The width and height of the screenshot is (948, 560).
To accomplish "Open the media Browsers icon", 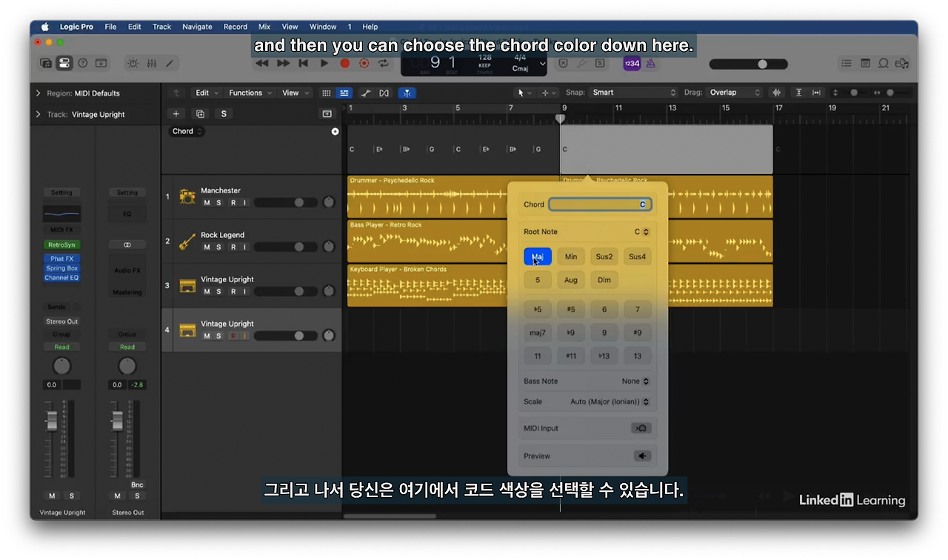I will pyautogui.click(x=901, y=64).
